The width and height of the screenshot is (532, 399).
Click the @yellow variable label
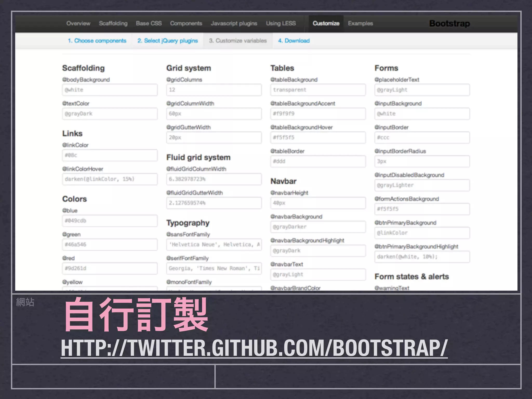point(72,282)
